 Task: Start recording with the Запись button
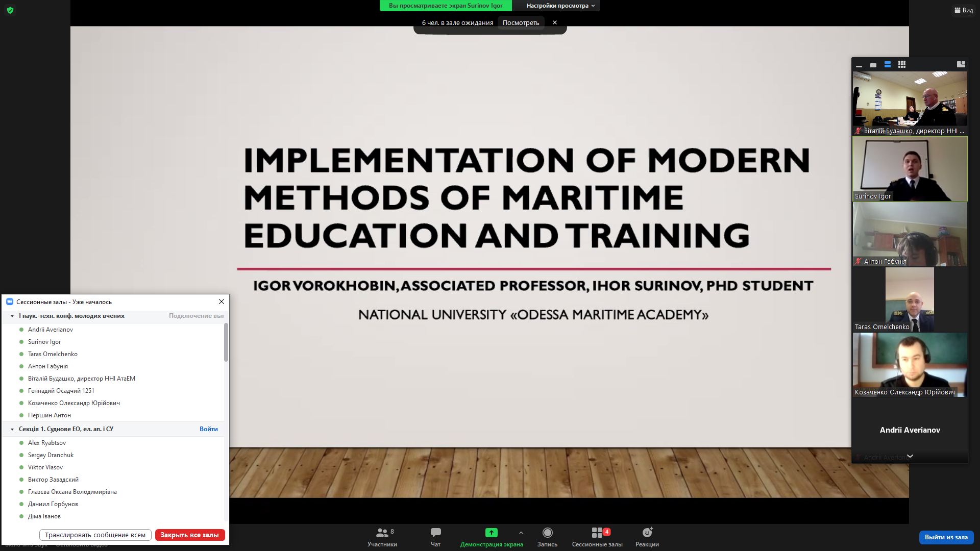[547, 537]
